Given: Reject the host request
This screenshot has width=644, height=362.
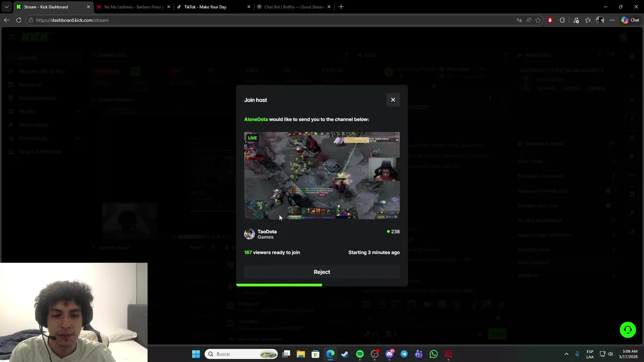Looking at the screenshot, I should point(322,272).
